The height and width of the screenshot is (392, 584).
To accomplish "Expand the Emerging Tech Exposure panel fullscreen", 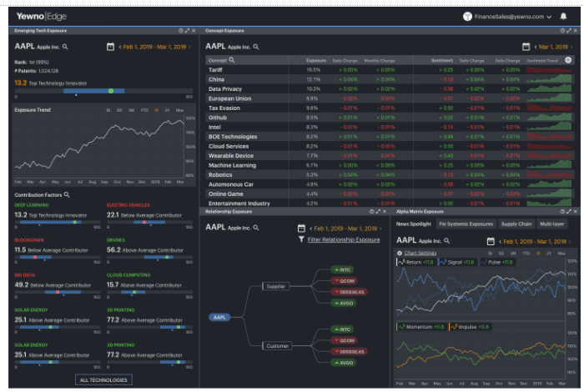I will pyautogui.click(x=188, y=31).
